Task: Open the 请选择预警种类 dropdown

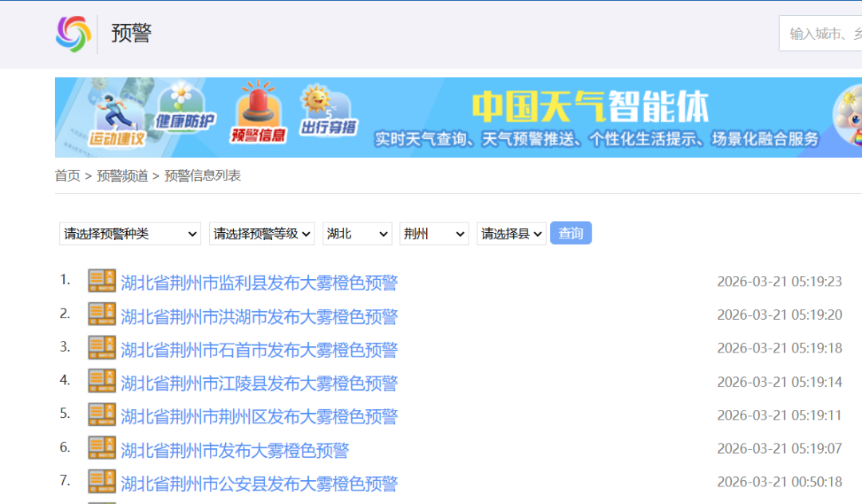Action: tap(128, 233)
